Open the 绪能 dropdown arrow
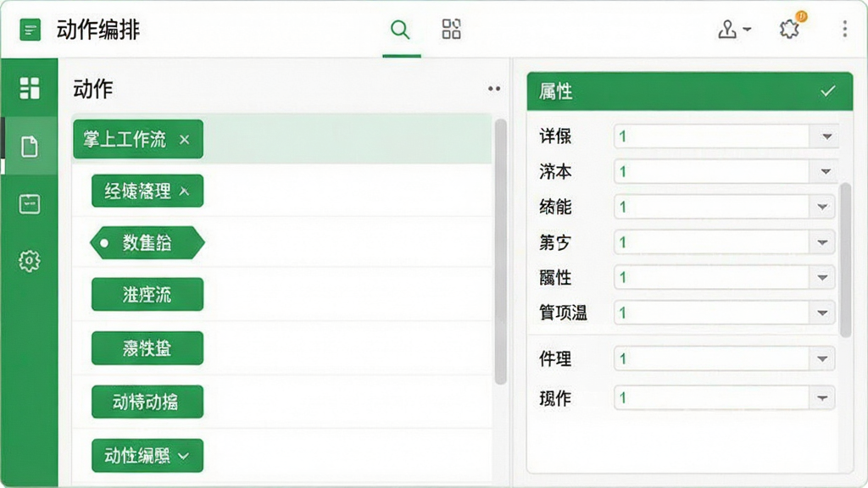Image resolution: width=868 pixels, height=488 pixels. tap(822, 207)
